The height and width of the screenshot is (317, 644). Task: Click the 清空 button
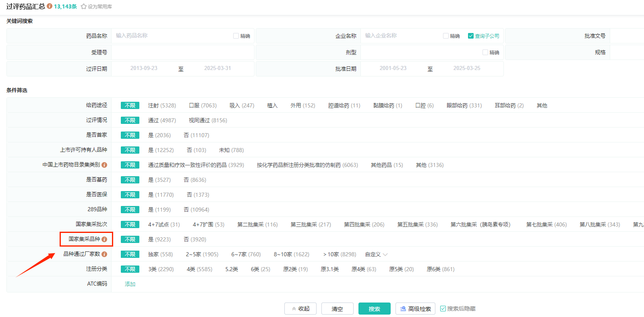(x=337, y=309)
